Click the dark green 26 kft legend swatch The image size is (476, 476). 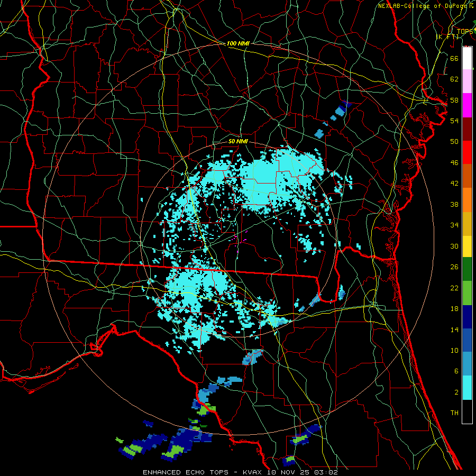pyautogui.click(x=467, y=269)
